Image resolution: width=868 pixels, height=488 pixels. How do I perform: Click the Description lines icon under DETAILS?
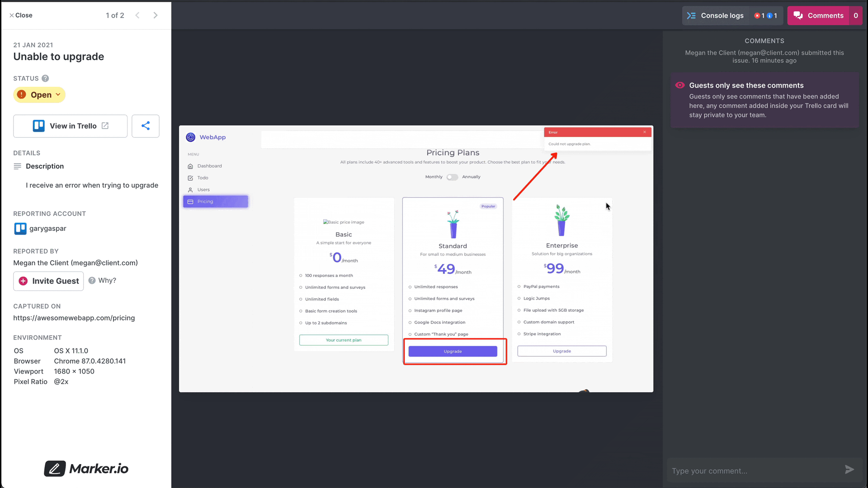pos(17,166)
